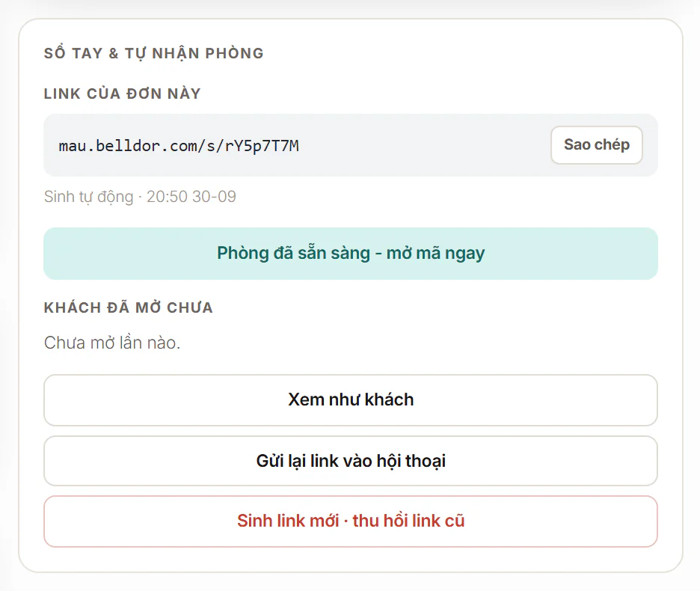The height and width of the screenshot is (591, 700).
Task: Click the Sinh tự động 20:50 30-09 timestamp
Action: (140, 197)
